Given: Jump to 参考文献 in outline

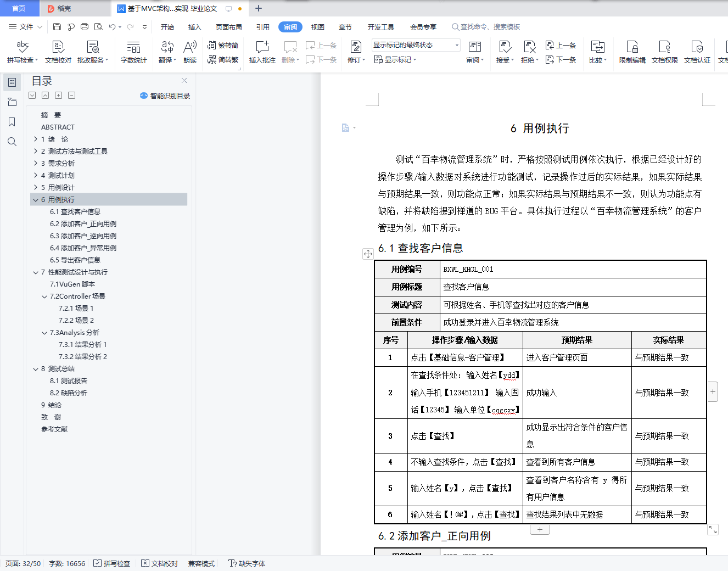Looking at the screenshot, I should click(x=54, y=429).
